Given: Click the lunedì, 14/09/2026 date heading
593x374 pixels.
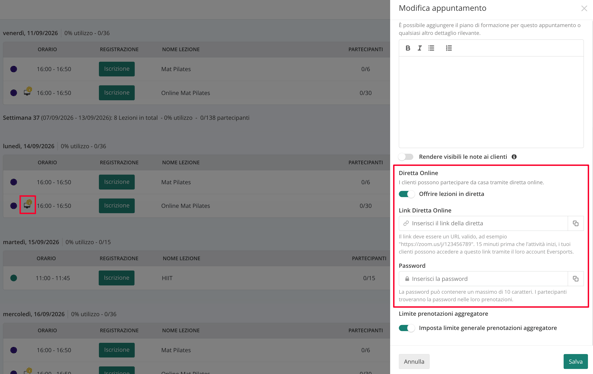Looking at the screenshot, I should [28, 146].
